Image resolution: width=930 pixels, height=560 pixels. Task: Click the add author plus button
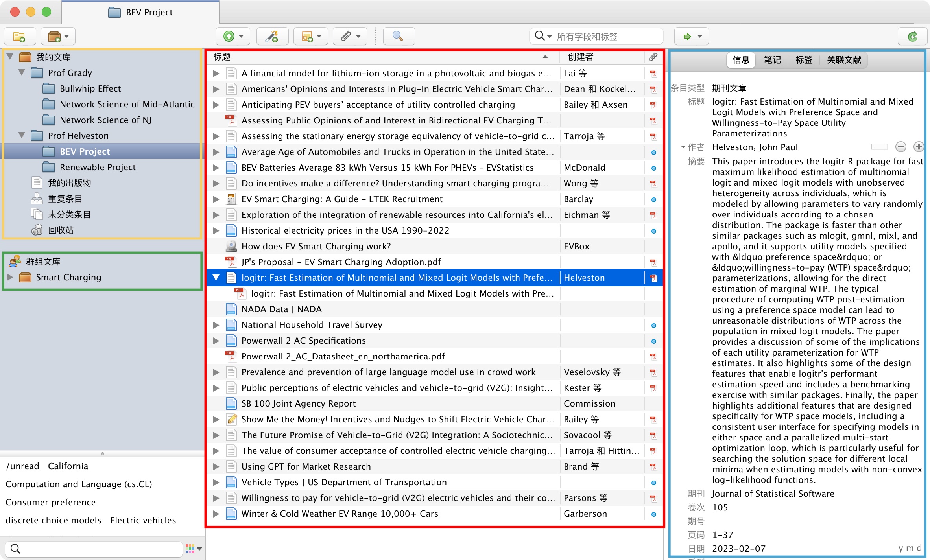(918, 147)
